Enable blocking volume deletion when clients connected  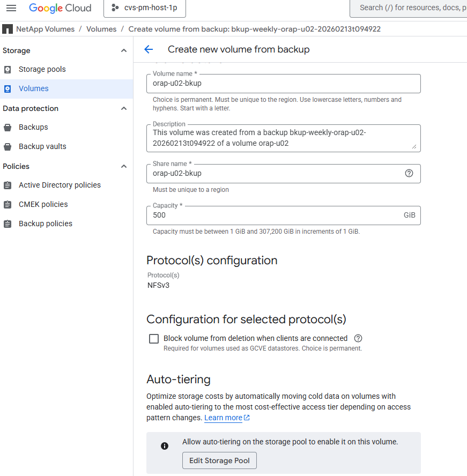pos(154,338)
